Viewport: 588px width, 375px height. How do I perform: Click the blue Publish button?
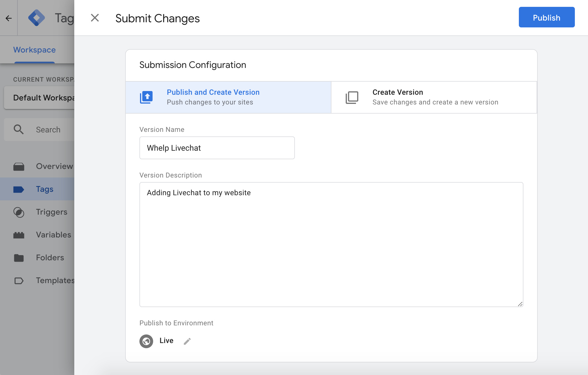[547, 17]
